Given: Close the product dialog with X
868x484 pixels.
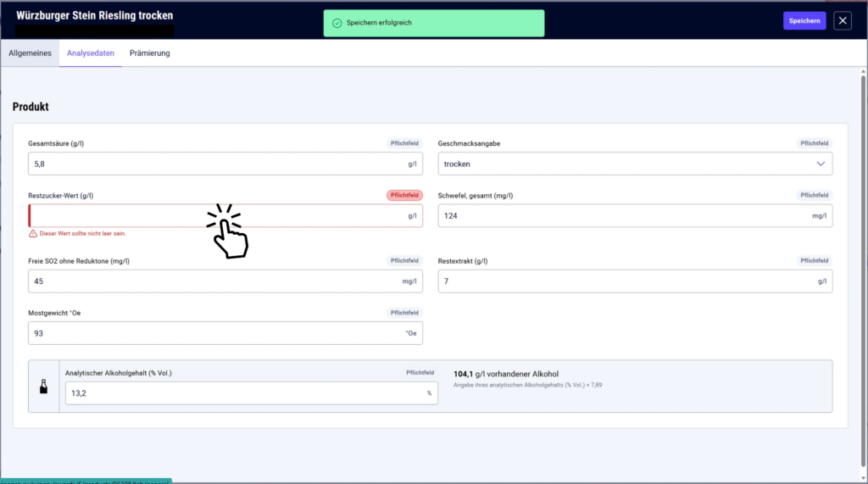Looking at the screenshot, I should (843, 21).
